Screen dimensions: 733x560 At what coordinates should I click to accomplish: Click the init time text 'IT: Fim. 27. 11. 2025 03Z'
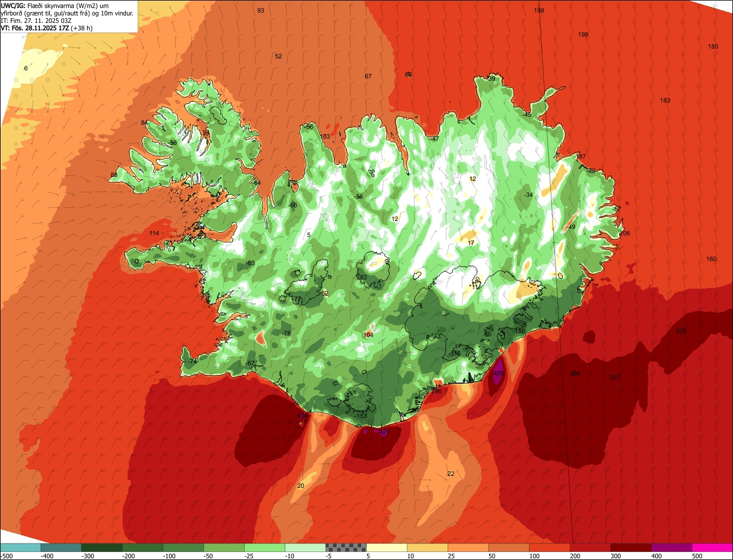click(x=36, y=20)
